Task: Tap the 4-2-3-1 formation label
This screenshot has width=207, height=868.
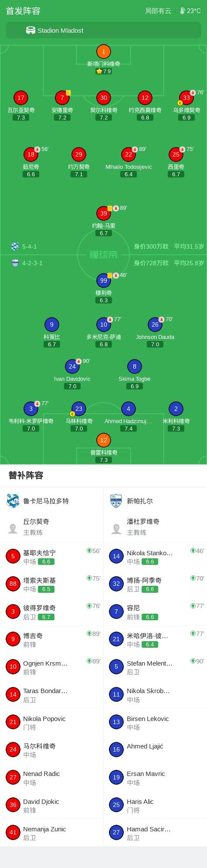Action: click(x=32, y=263)
